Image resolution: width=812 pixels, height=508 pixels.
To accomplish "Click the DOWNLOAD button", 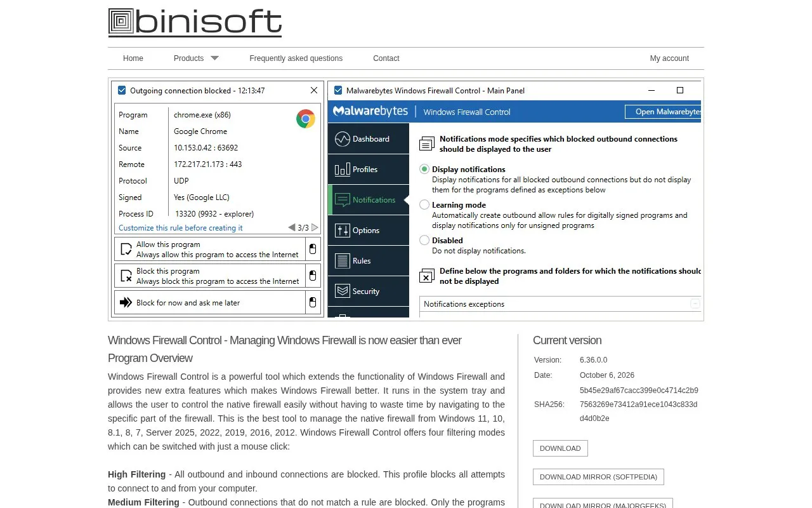I will [x=560, y=448].
